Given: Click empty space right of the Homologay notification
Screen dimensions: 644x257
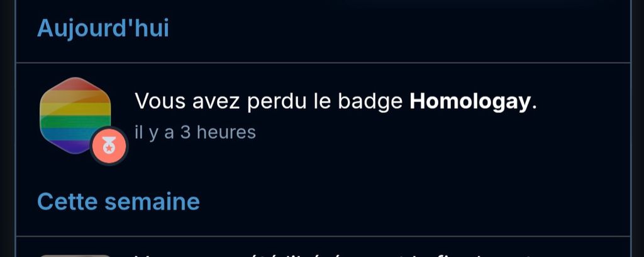Looking at the screenshot, I should 583,123.
